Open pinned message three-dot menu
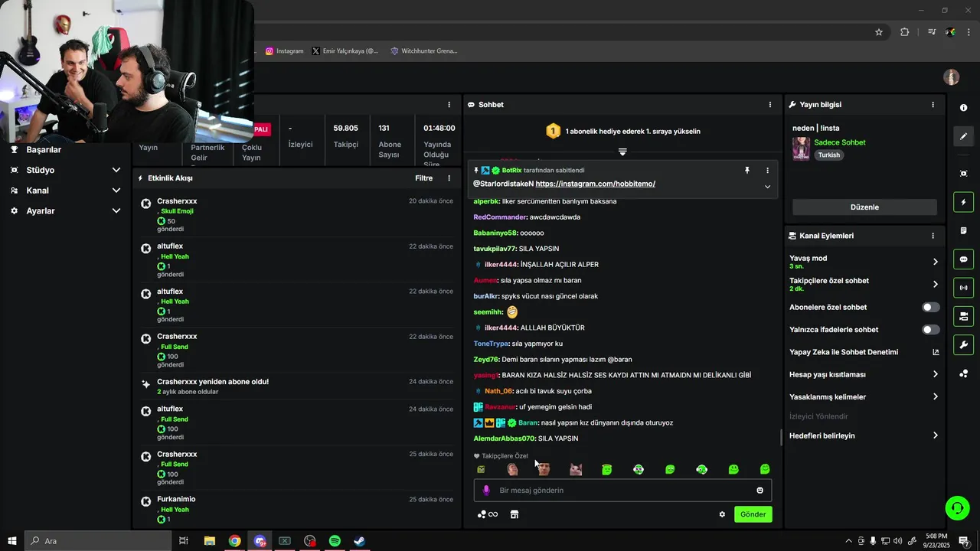Image resolution: width=980 pixels, height=551 pixels. tap(767, 170)
